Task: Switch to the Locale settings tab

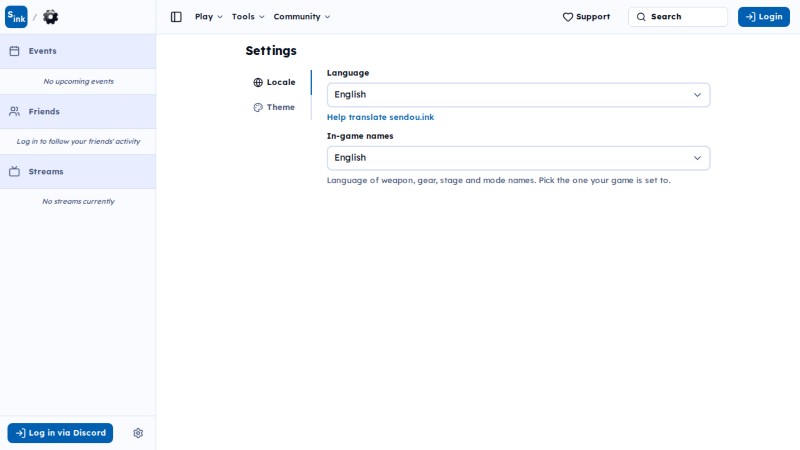Action: pos(274,82)
